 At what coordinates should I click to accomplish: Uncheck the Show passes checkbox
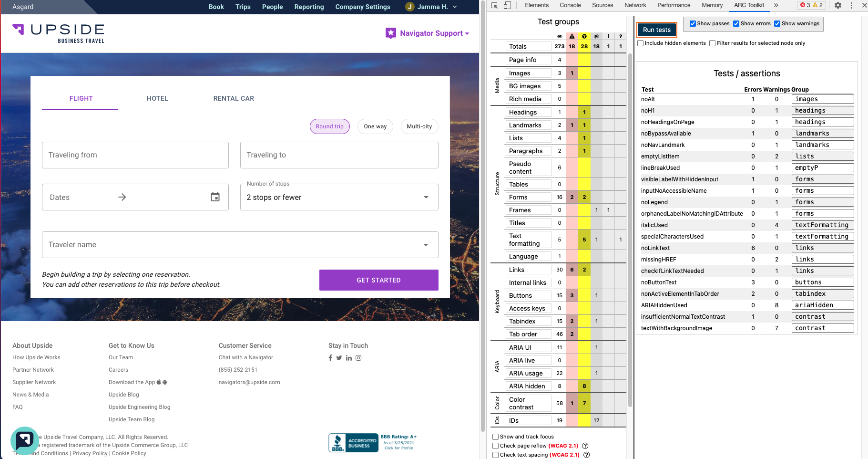coord(693,23)
